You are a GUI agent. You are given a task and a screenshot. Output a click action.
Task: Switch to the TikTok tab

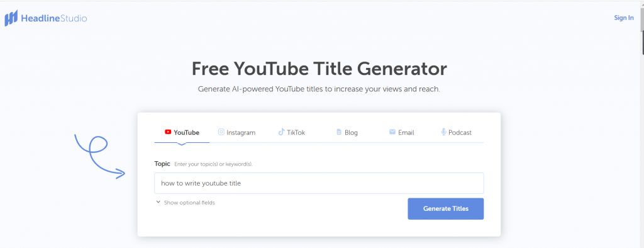pos(292,132)
